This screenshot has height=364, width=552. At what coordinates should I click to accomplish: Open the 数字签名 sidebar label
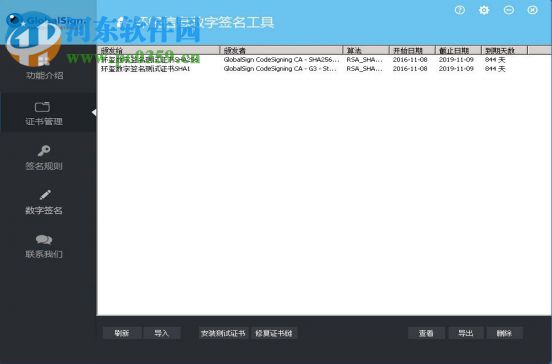pos(44,210)
